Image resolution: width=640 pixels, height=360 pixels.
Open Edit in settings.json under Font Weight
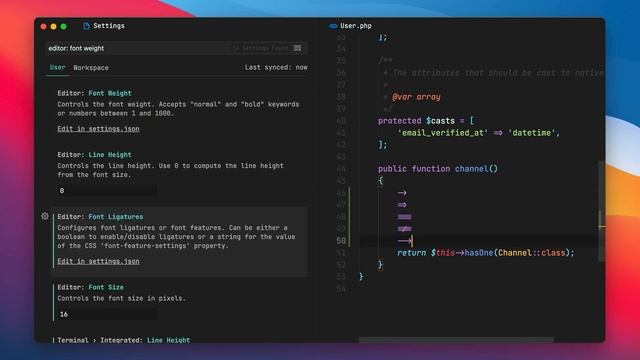click(98, 129)
